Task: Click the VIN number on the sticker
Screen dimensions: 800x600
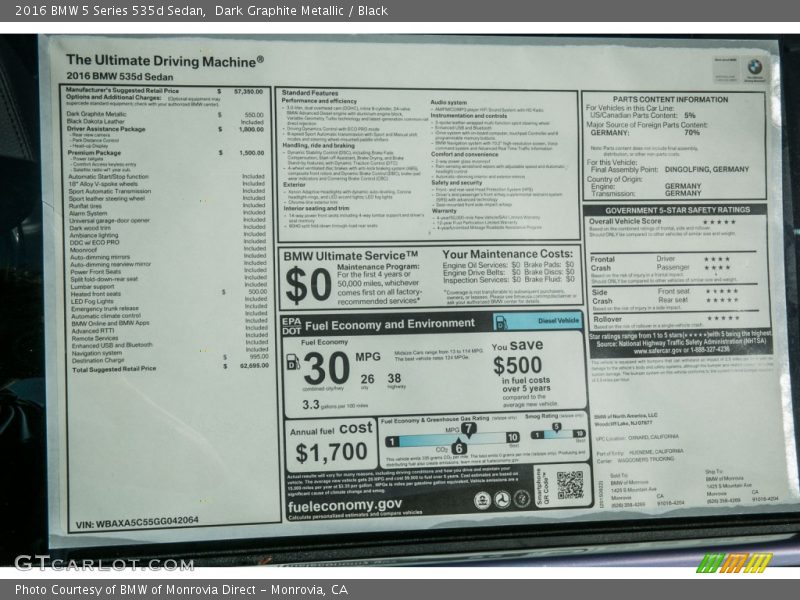Action: (136, 520)
